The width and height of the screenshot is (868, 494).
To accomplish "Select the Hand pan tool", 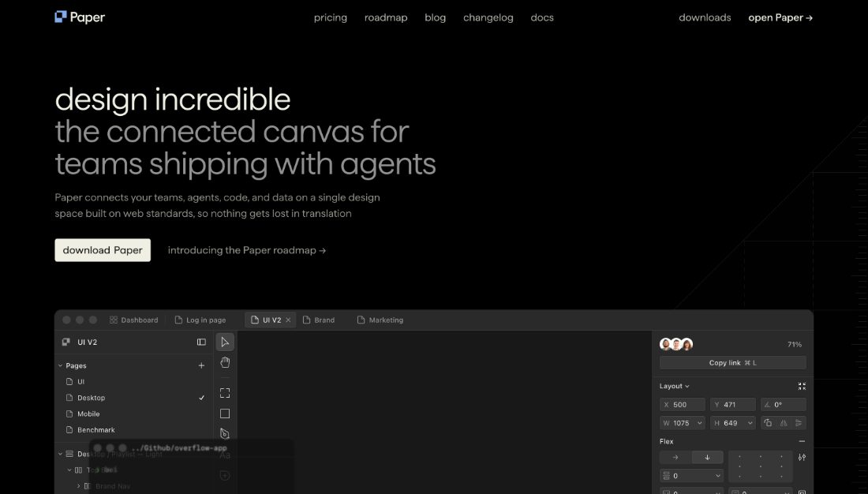I will [225, 363].
